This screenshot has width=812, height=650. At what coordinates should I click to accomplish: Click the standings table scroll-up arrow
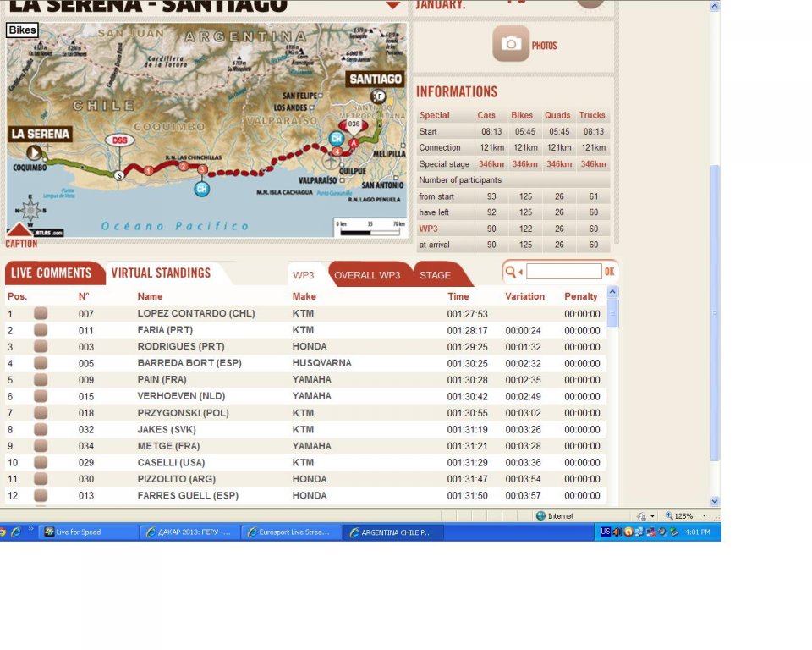612,292
